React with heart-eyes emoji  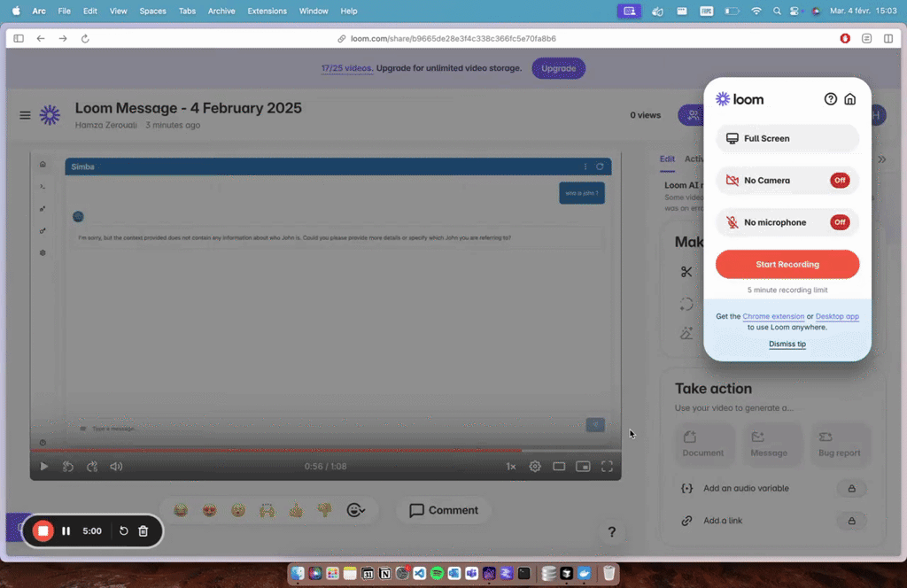(x=209, y=510)
